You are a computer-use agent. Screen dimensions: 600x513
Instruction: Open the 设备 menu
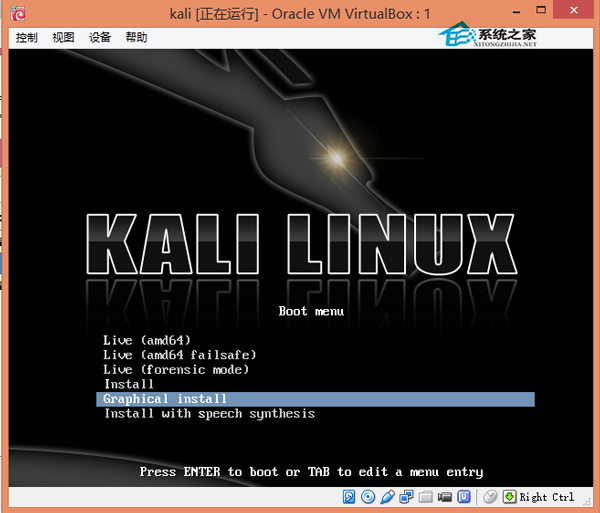point(100,37)
